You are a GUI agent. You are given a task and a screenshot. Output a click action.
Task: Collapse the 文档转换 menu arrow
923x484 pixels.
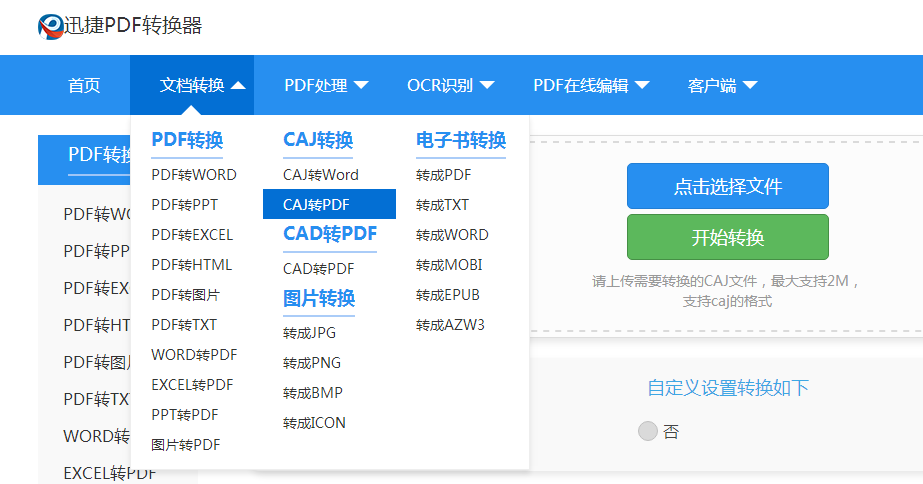point(238,86)
